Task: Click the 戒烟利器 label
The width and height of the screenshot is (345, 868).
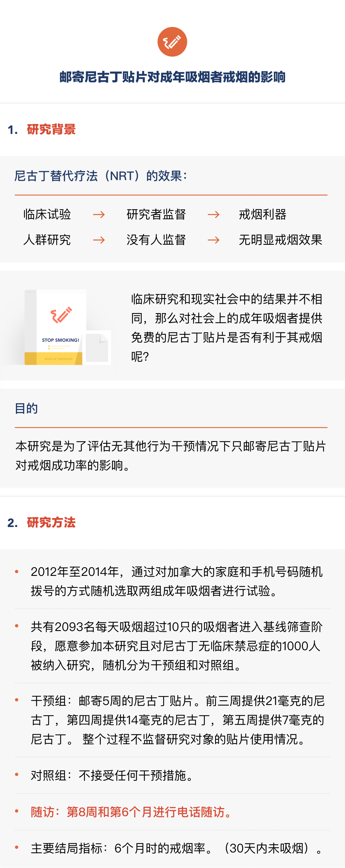Action: [262, 215]
